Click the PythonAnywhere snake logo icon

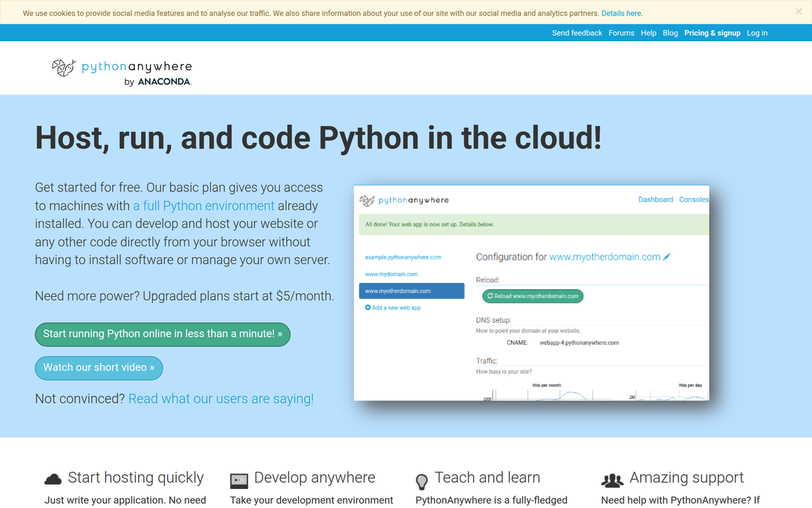pyautogui.click(x=63, y=67)
